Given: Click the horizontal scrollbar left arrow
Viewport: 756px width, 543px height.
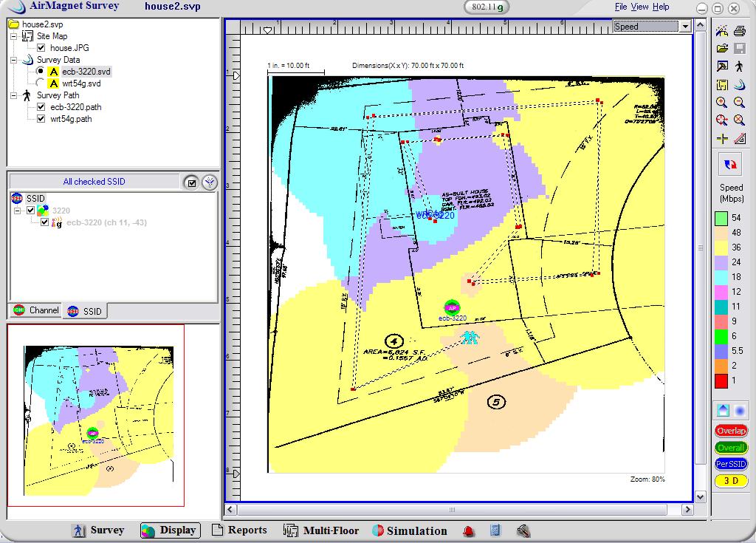Looking at the screenshot, I should 231,509.
